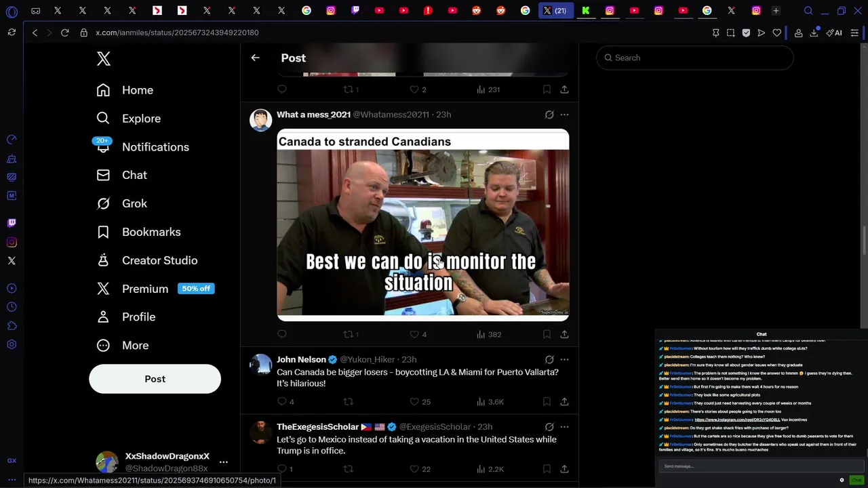Reply to What a mess_2021's post
This screenshot has width=868, height=488.
[282, 334]
